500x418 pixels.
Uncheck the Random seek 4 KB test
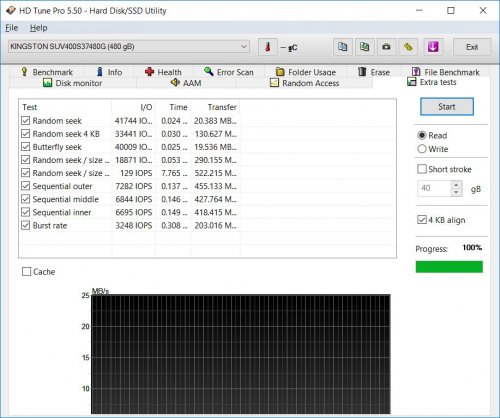click(26, 134)
